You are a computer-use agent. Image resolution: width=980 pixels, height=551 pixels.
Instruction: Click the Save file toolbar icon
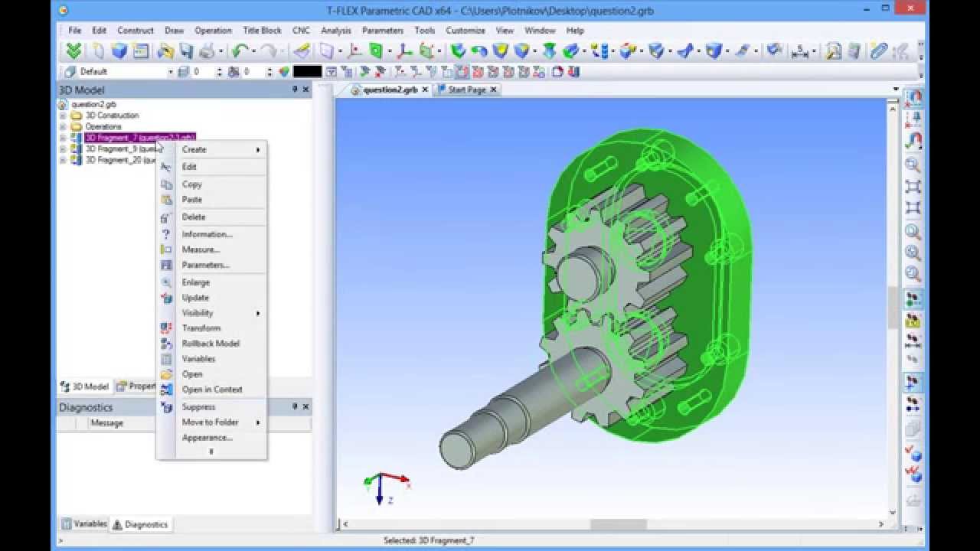click(186, 51)
